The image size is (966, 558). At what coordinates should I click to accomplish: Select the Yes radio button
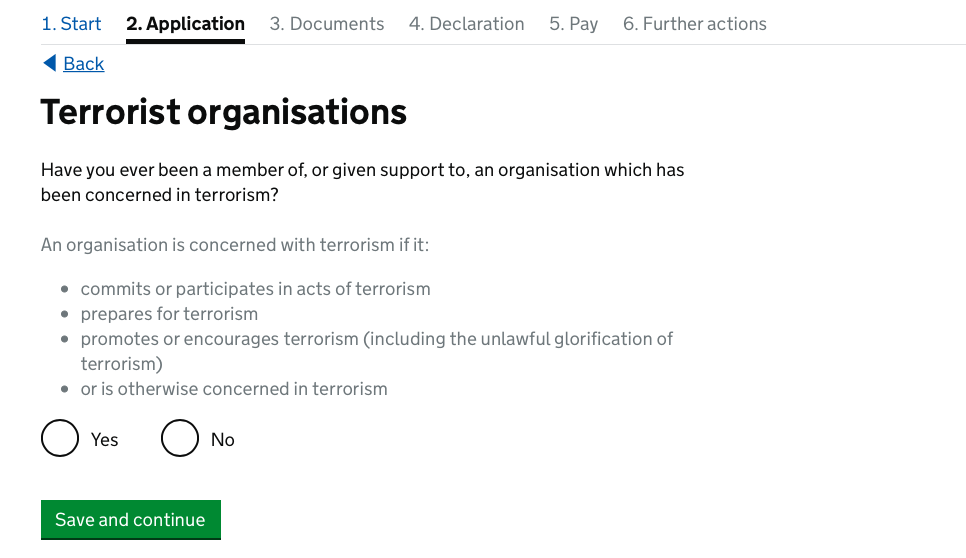[60, 438]
